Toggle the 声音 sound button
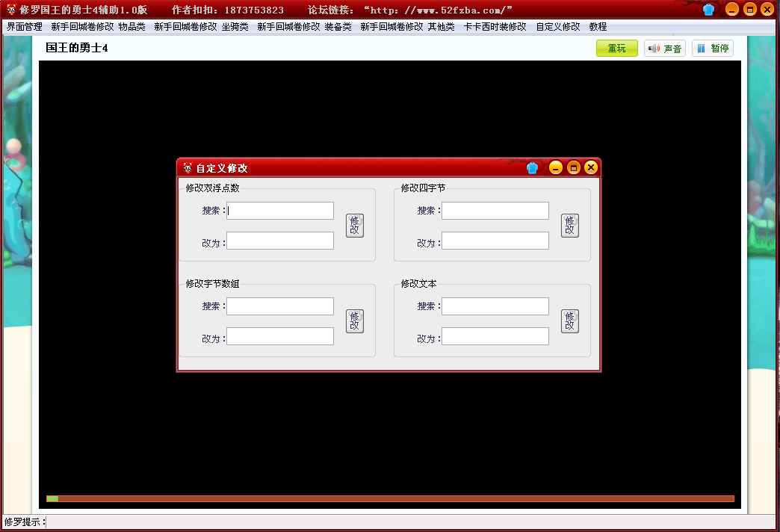780x532 pixels. pos(665,49)
